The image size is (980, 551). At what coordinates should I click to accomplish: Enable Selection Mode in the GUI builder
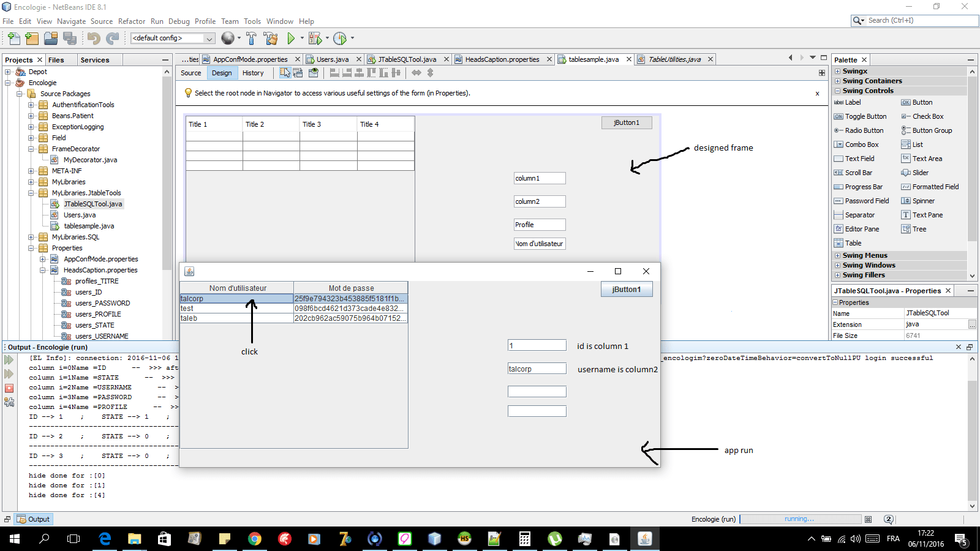click(284, 72)
